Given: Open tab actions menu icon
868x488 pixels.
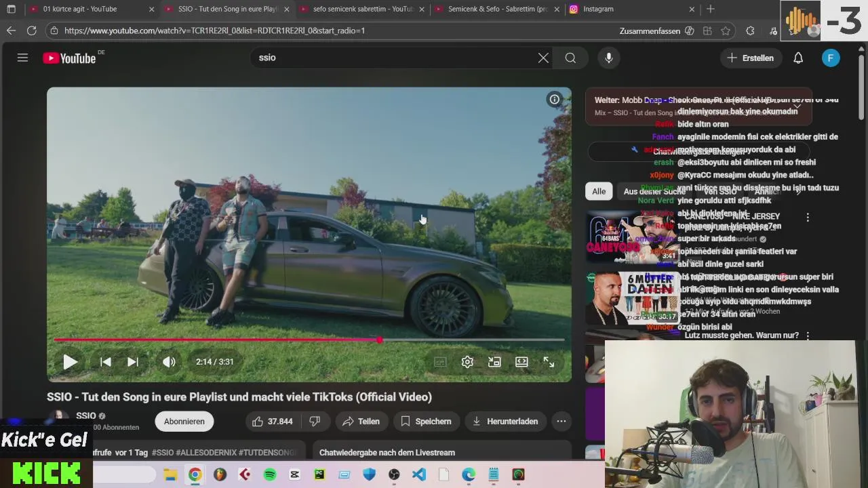Looking at the screenshot, I should click(x=11, y=9).
